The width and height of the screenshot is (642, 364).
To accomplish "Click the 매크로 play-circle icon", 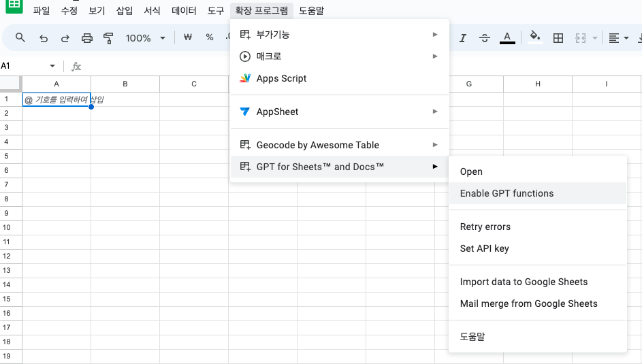I will [x=245, y=56].
